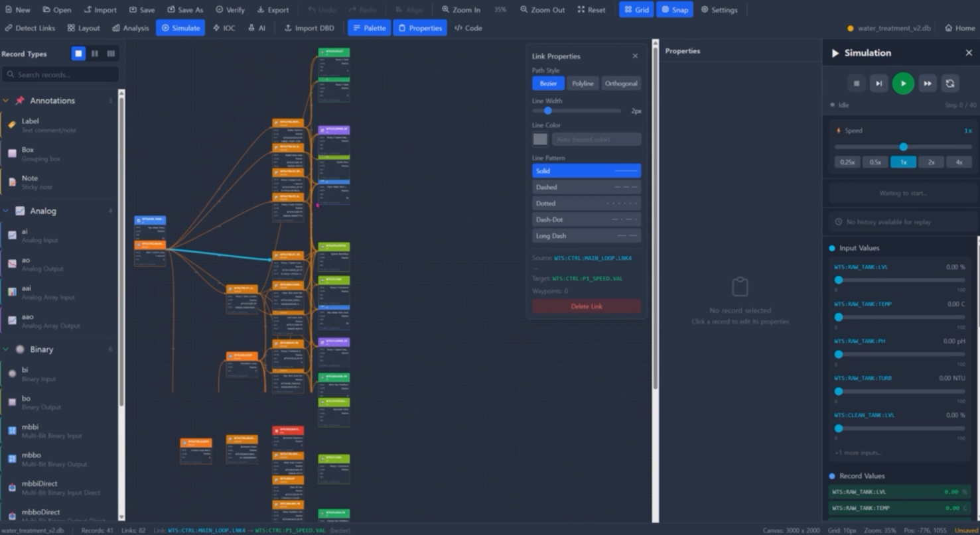Open the Analysis menu
Screen dimensions: 980x535
tap(131, 28)
